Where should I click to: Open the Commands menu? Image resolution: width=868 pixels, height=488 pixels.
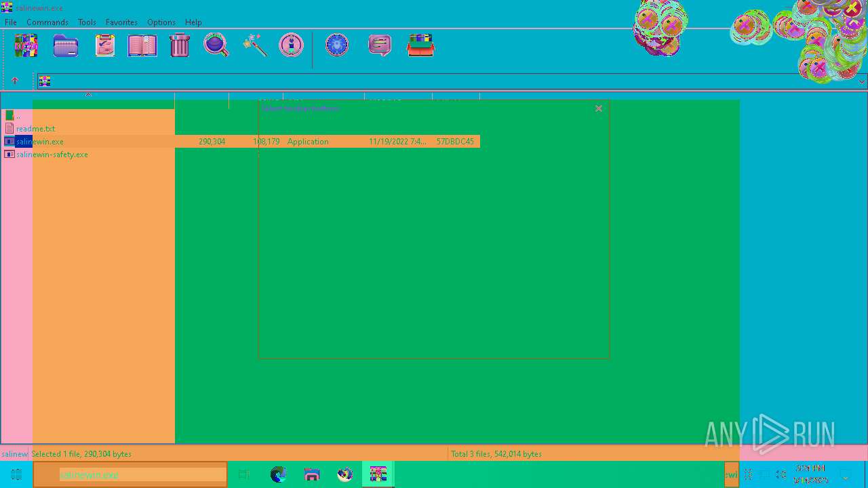pyautogui.click(x=47, y=22)
